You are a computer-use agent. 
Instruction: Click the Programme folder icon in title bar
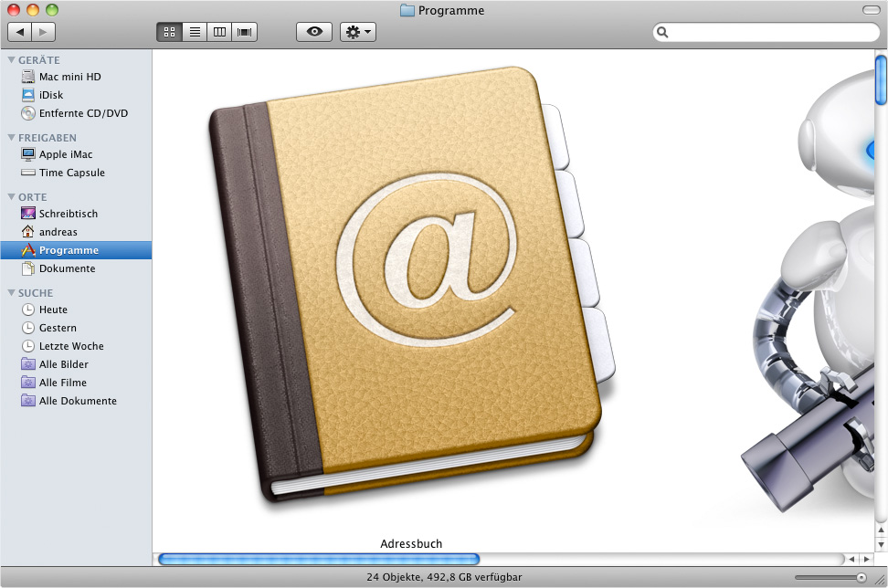tap(407, 10)
